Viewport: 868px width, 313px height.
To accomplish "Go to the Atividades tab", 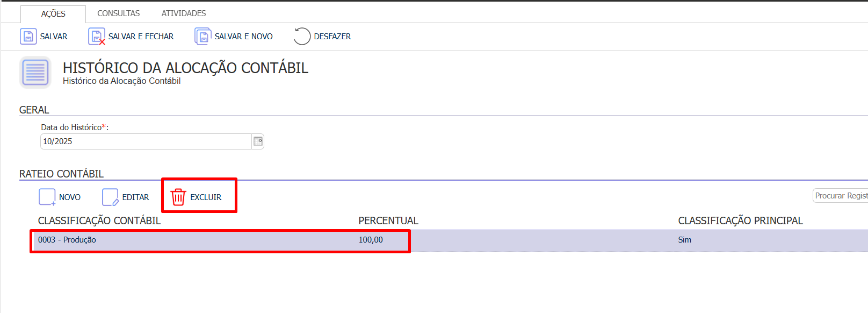I will [184, 13].
